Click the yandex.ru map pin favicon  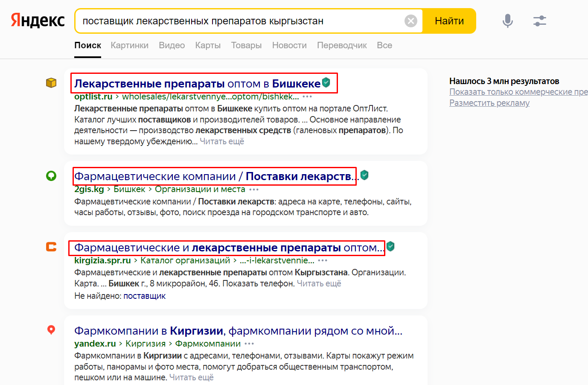[51, 330]
